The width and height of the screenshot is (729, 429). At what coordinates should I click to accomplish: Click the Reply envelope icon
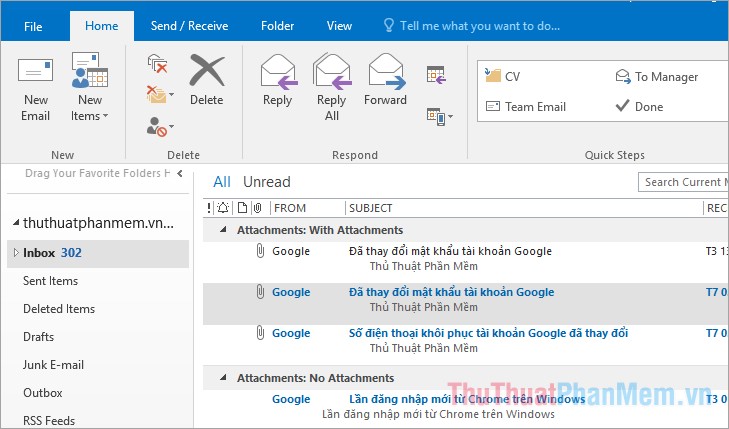coord(278,72)
